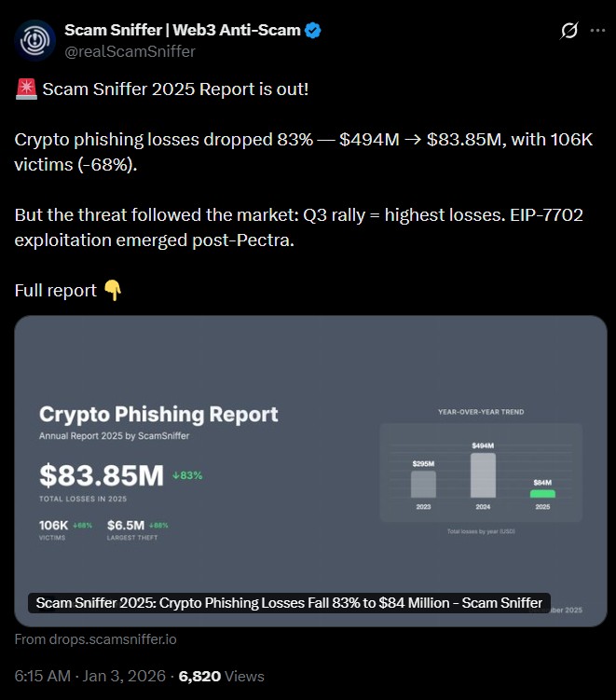Click the blue verified badge
This screenshot has height=700, width=616.
pyautogui.click(x=314, y=31)
